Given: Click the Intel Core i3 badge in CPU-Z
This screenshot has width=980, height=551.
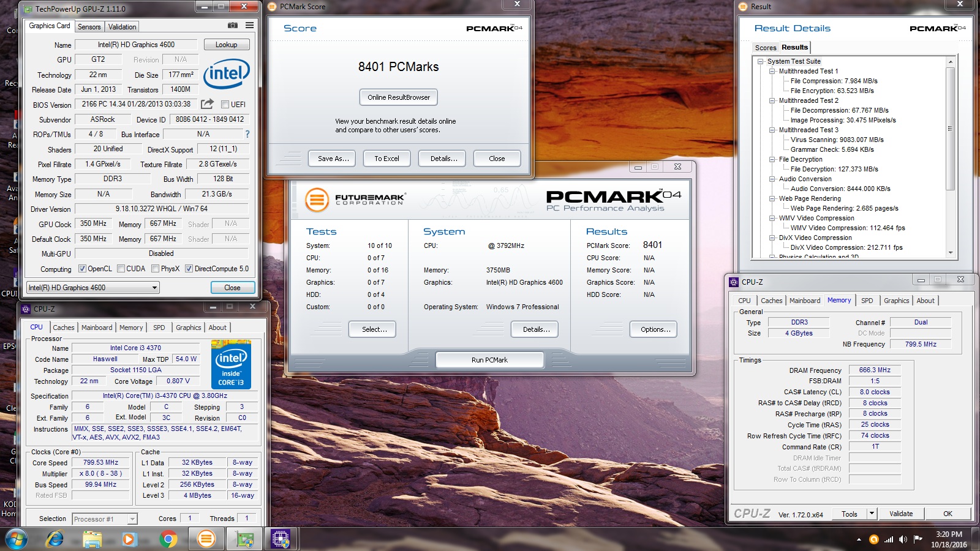Looking at the screenshot, I should coord(231,364).
